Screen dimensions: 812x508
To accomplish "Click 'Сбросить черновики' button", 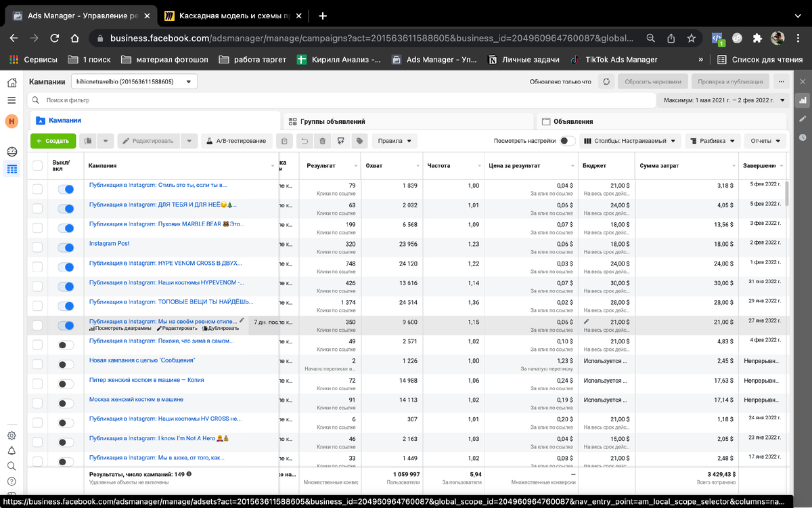I will point(652,81).
